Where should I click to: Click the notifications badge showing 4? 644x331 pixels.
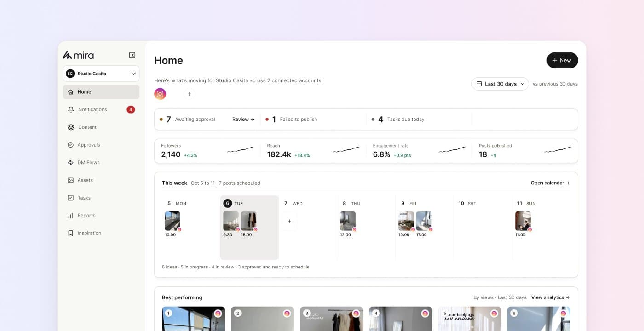(x=131, y=109)
